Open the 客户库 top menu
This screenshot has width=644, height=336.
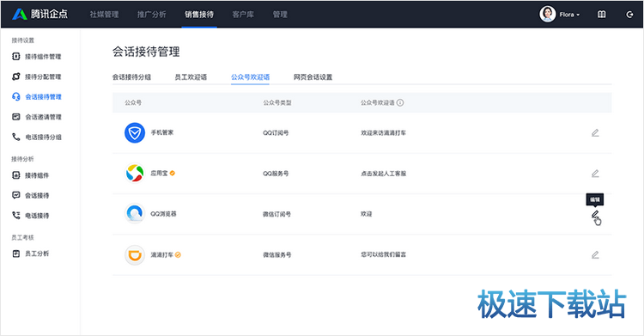243,15
